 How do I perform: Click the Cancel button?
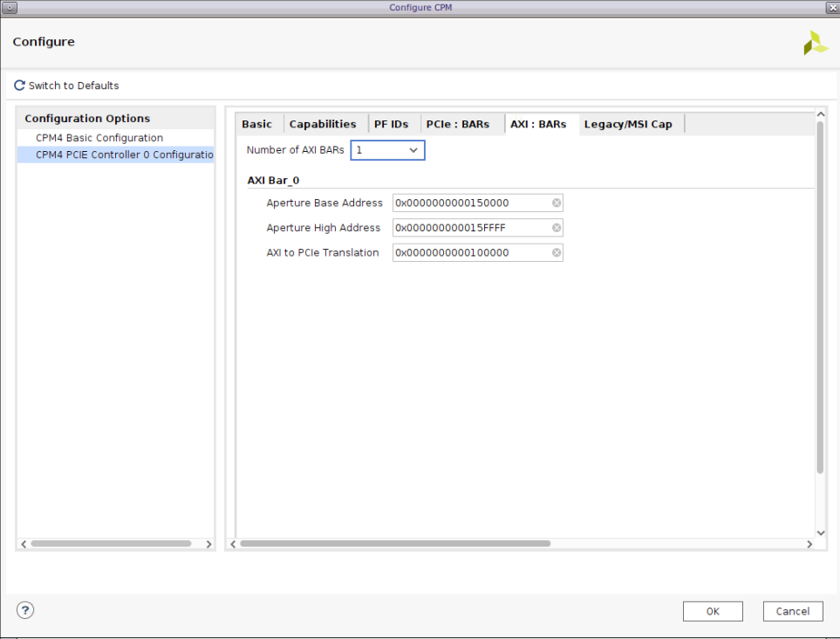[793, 611]
